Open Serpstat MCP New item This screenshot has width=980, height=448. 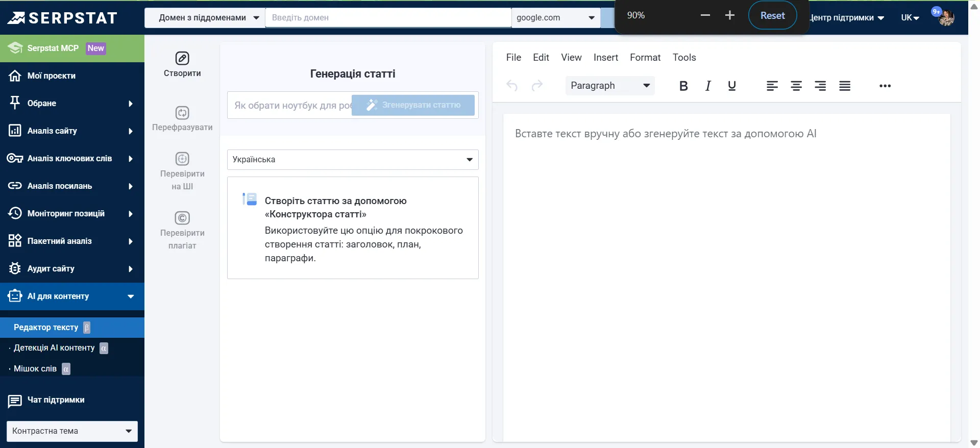click(x=72, y=48)
